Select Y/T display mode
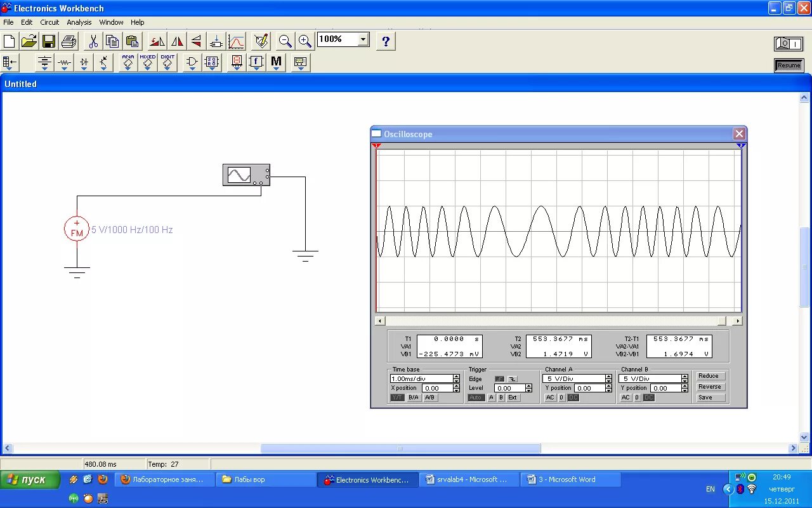The image size is (812, 508). [397, 398]
